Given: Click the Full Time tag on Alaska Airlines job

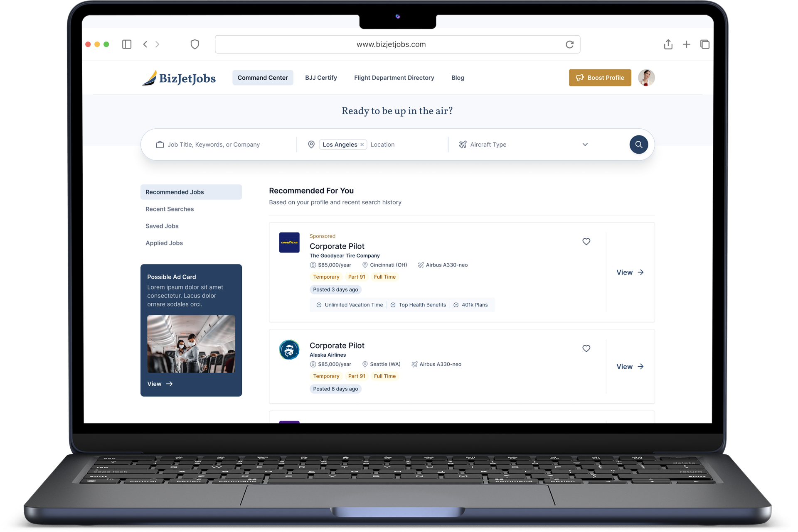Looking at the screenshot, I should [x=385, y=376].
